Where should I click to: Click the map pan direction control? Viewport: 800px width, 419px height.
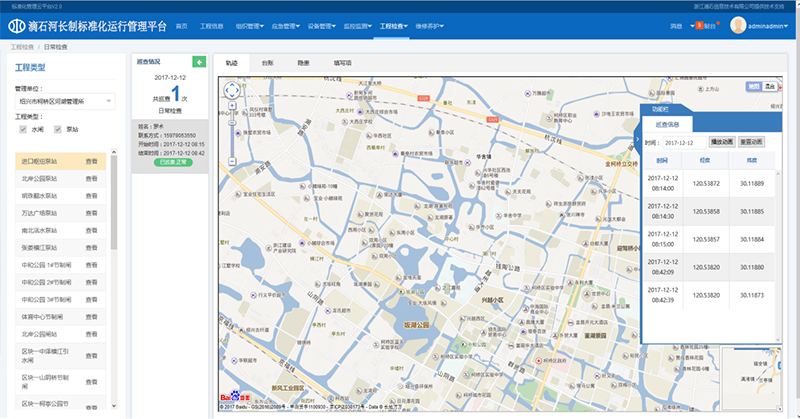[232, 90]
